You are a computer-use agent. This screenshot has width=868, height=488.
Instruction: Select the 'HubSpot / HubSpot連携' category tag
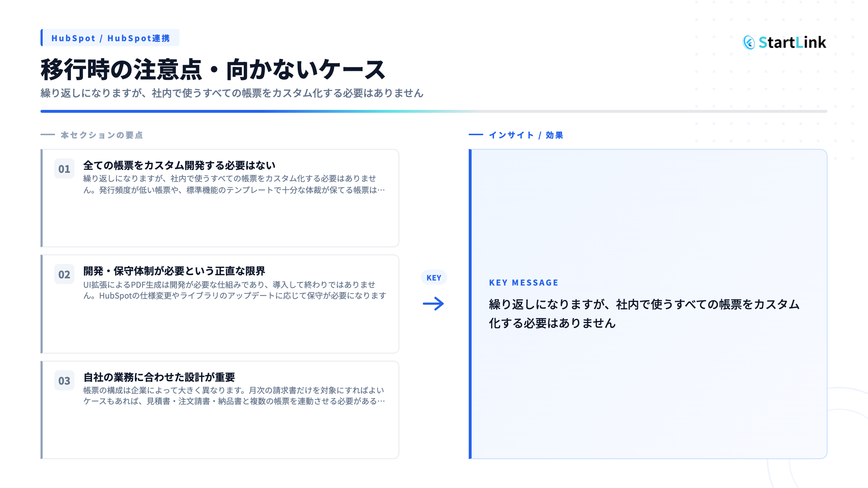110,38
